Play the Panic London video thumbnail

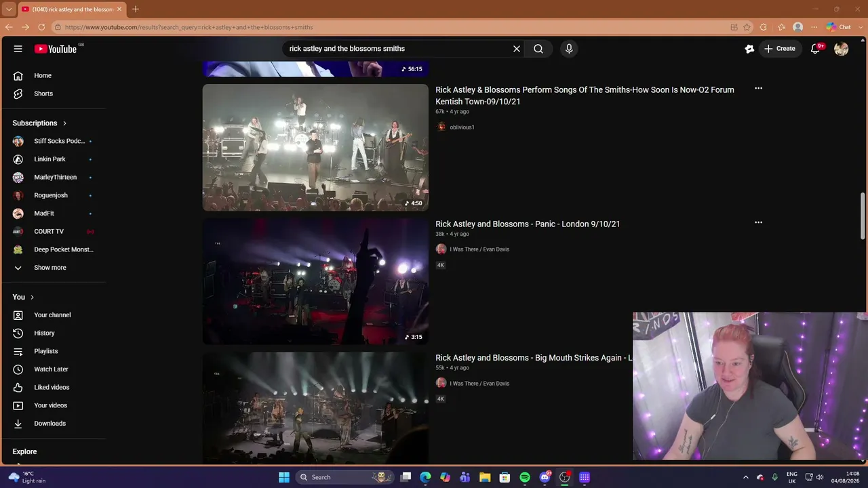315,281
